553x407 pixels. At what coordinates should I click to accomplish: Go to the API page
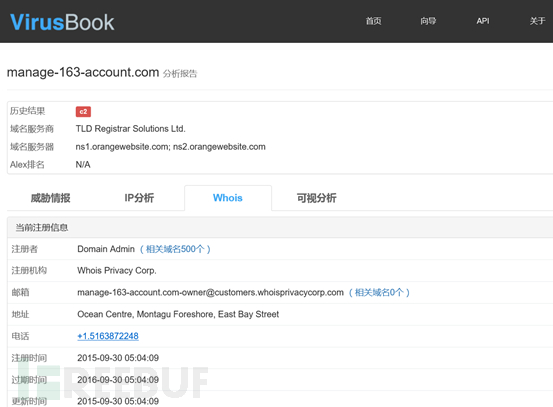click(483, 21)
